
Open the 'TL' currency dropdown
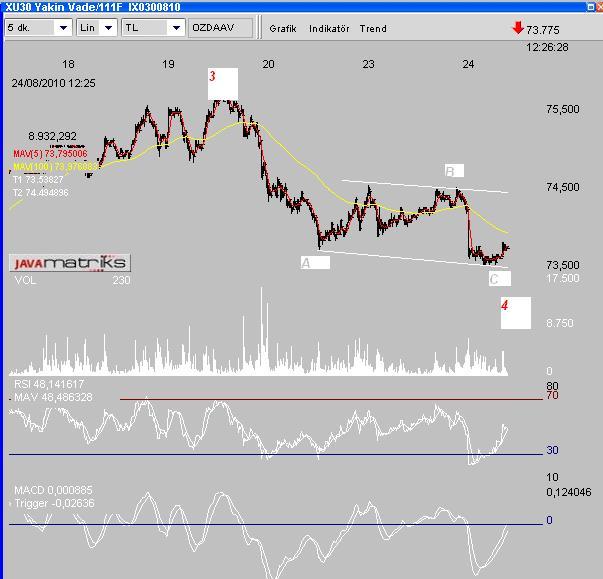pos(151,28)
